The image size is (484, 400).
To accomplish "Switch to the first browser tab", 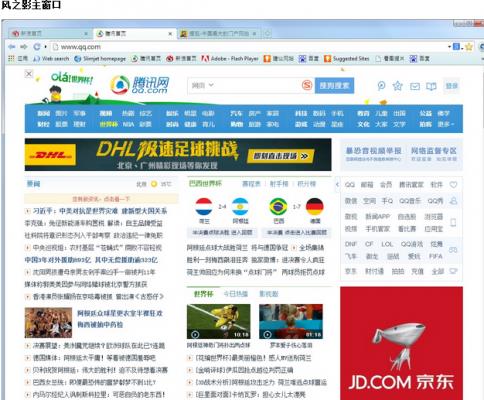I will click(49, 34).
